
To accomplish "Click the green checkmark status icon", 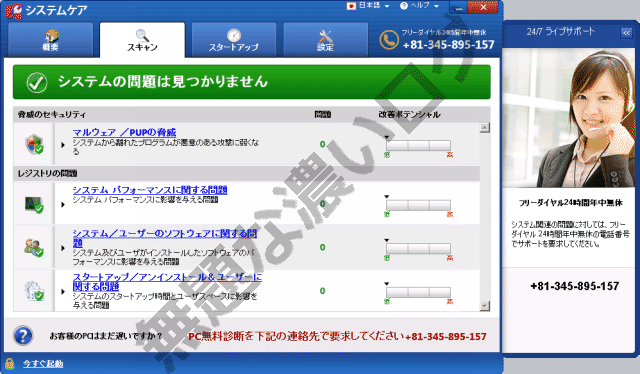I will coord(37,82).
